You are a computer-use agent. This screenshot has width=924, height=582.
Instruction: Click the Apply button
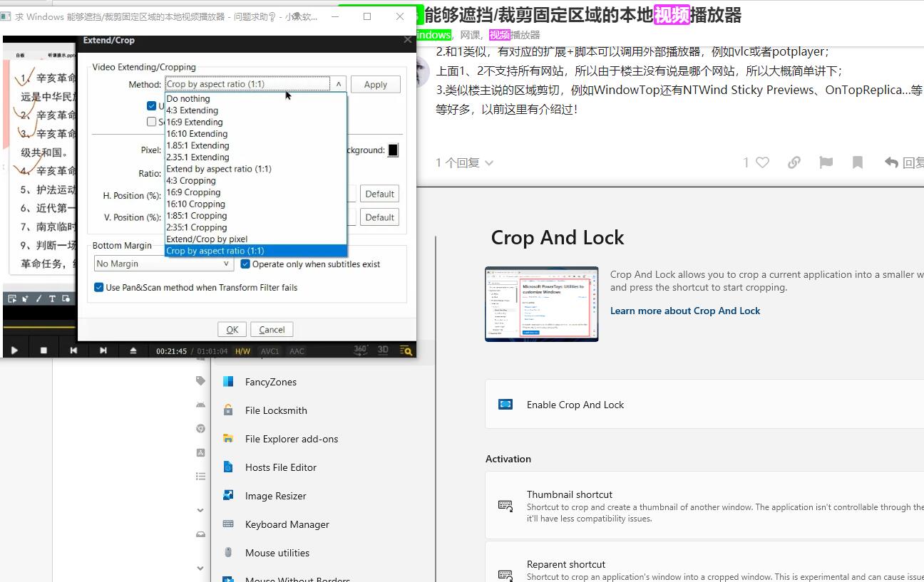(x=376, y=84)
